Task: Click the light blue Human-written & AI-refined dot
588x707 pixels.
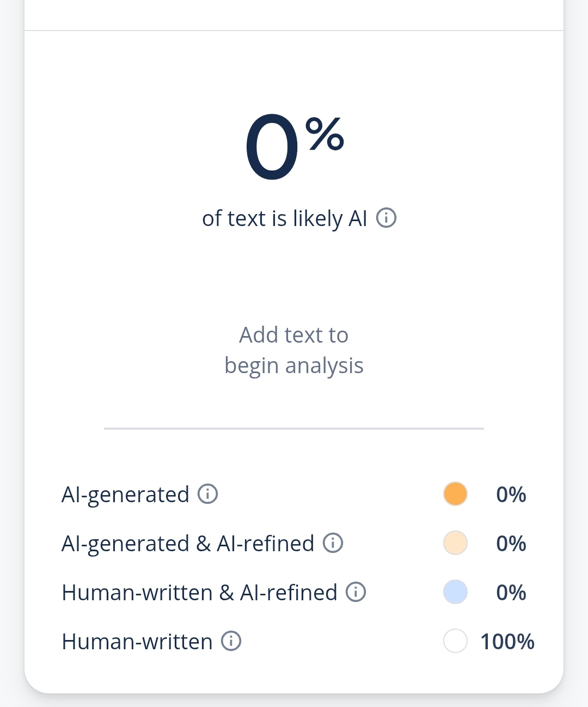Action: [x=455, y=592]
